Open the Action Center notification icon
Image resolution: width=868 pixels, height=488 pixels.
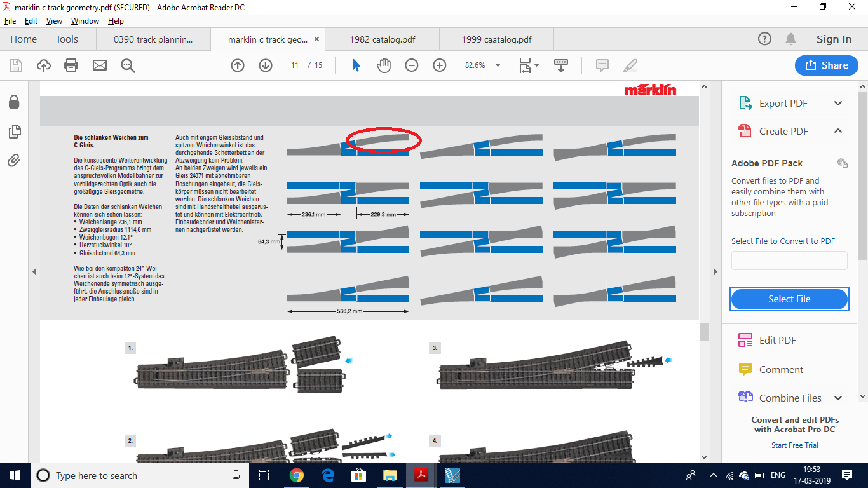[x=846, y=475]
